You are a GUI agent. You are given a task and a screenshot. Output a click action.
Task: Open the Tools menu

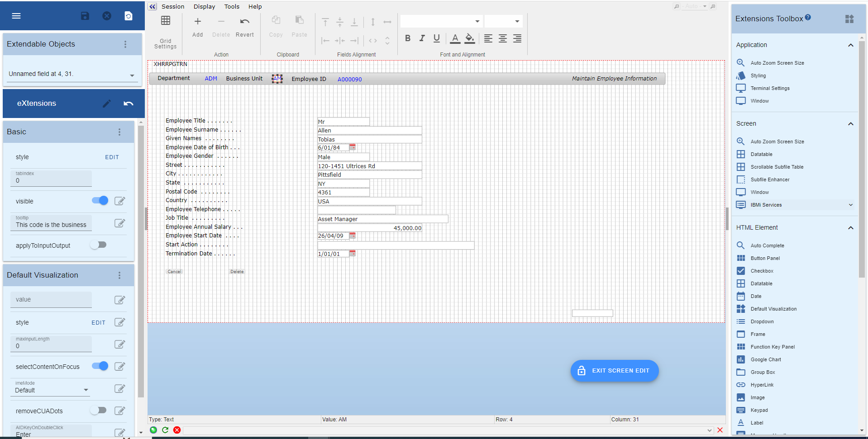232,7
